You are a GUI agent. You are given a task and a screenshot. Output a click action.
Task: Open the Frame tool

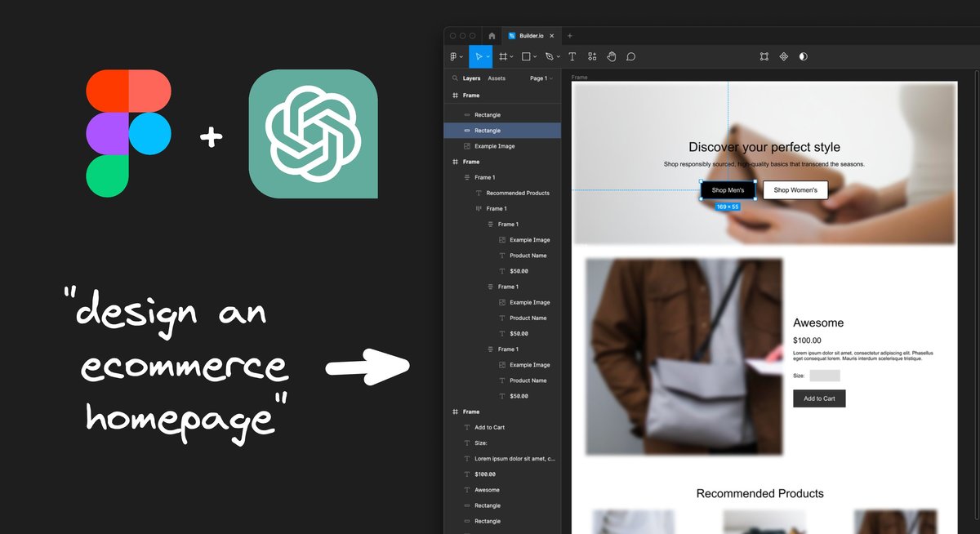[x=502, y=56]
